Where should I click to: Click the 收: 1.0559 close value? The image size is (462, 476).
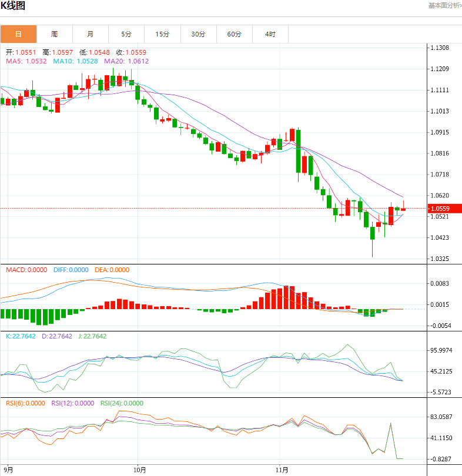[131, 52]
